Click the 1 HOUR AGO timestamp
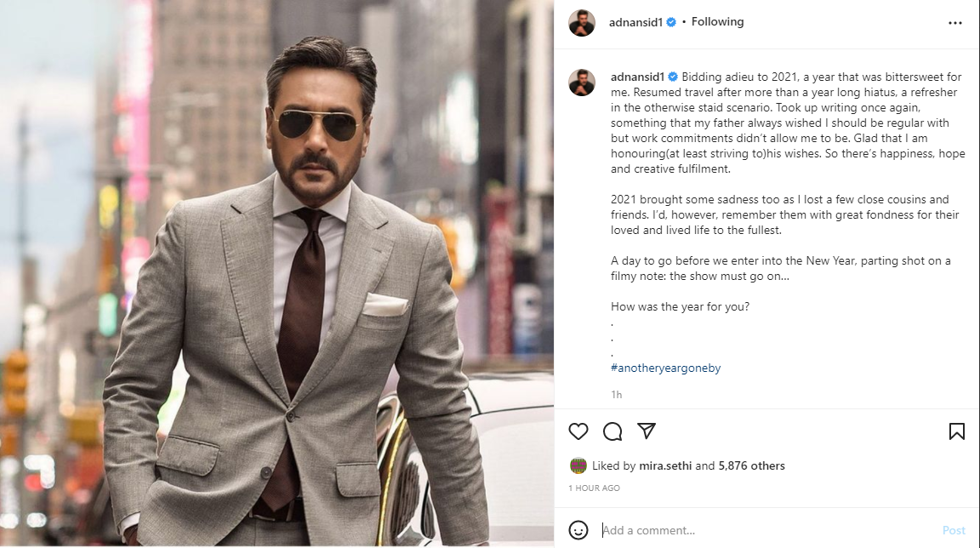 point(594,488)
